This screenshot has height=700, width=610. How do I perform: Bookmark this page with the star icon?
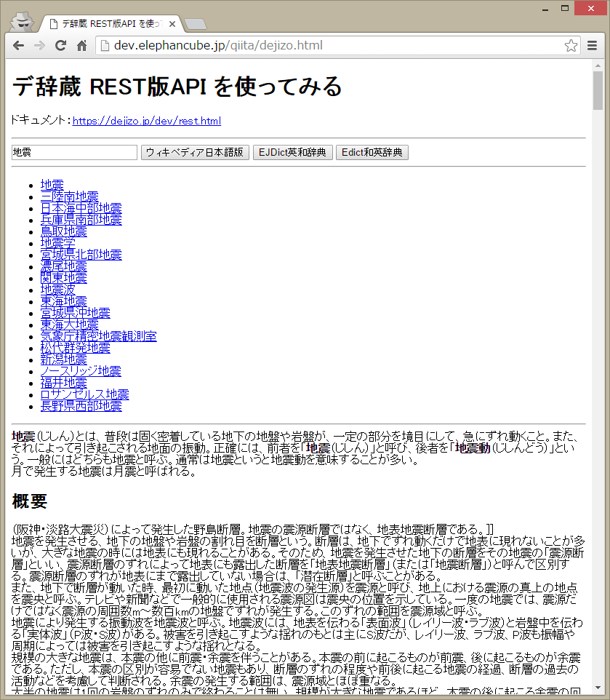573,44
